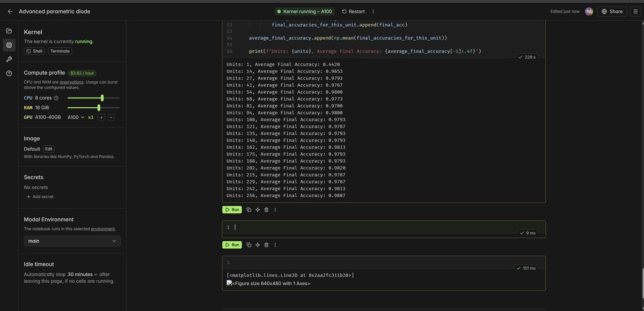Image resolution: width=644 pixels, height=311 pixels.
Task: Open the Files folder sidebar icon
Action: pos(9,31)
